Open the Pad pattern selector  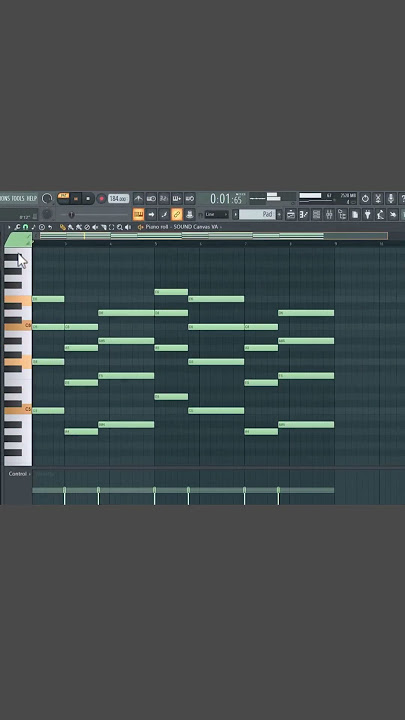[257, 214]
